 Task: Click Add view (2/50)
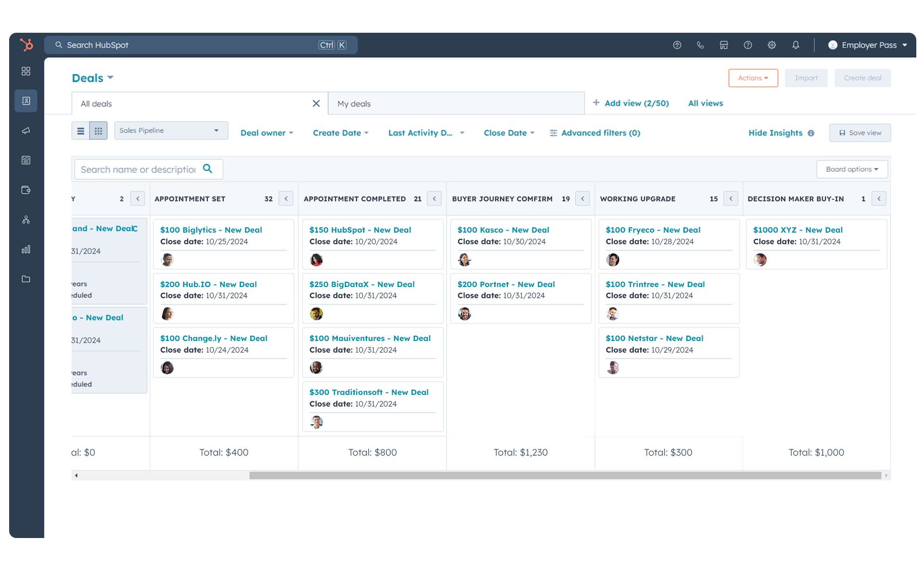point(630,103)
